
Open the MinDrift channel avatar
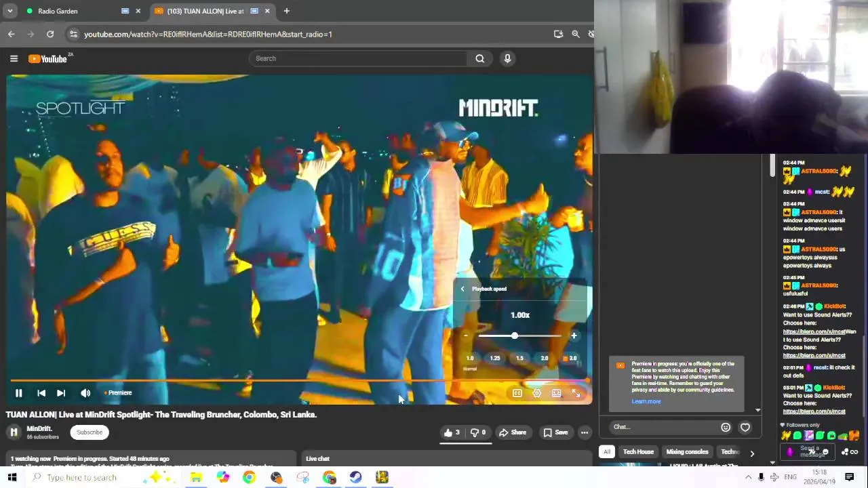[14, 432]
